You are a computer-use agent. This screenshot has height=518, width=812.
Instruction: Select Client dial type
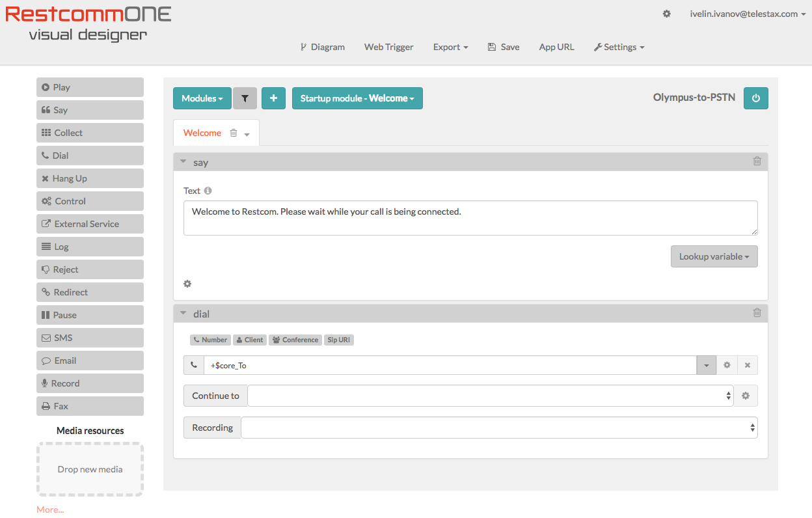pos(250,340)
